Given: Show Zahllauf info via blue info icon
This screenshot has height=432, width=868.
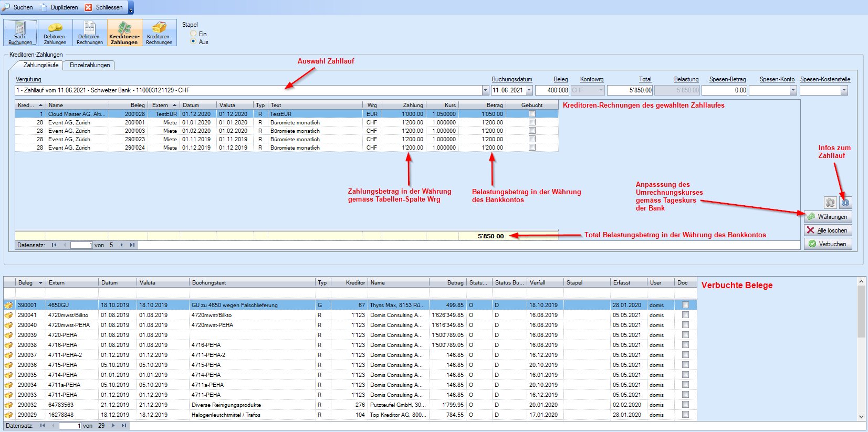Looking at the screenshot, I should tap(845, 203).
